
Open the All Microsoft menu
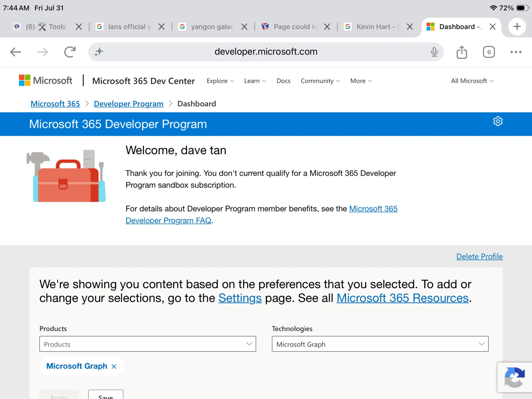[x=472, y=81]
